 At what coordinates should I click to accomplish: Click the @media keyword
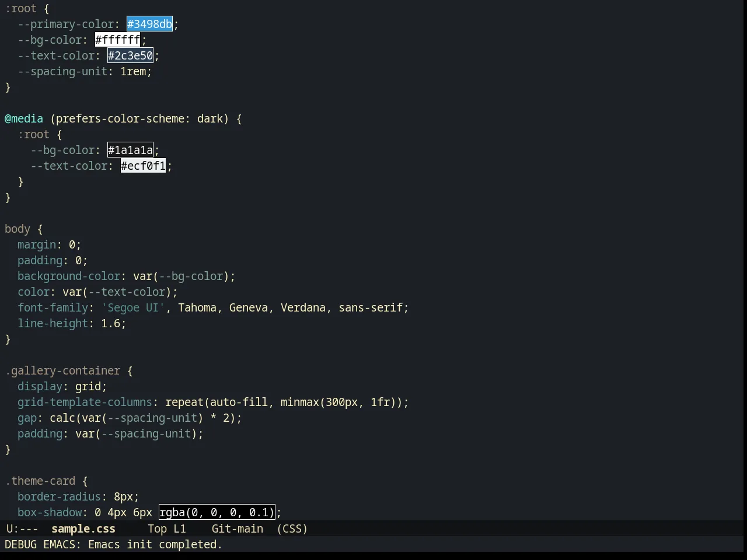point(24,118)
